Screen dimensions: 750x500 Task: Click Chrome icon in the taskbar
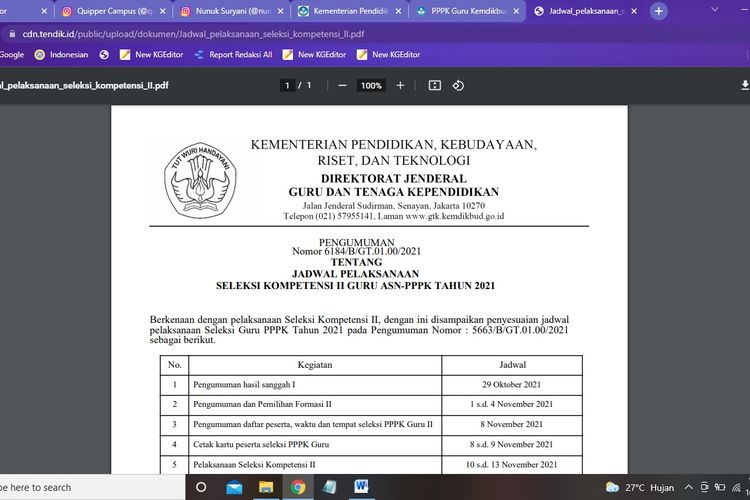[298, 487]
